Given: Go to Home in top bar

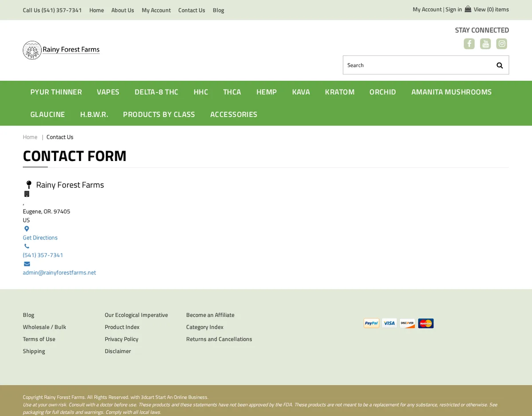Looking at the screenshot, I should [97, 10].
